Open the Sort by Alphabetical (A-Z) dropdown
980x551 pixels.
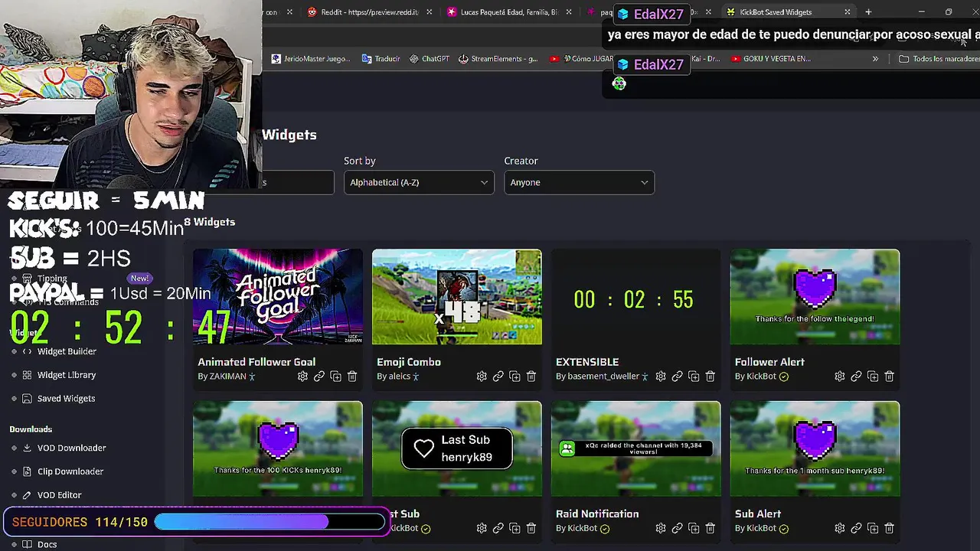click(x=419, y=182)
